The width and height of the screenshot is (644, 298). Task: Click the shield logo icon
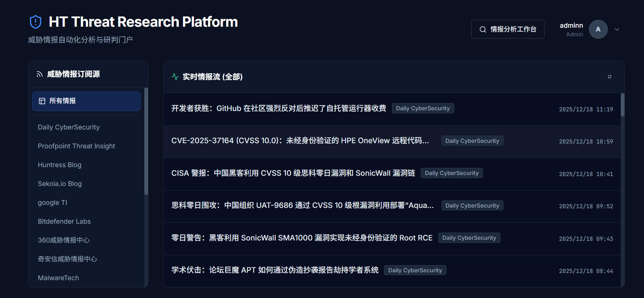point(36,22)
